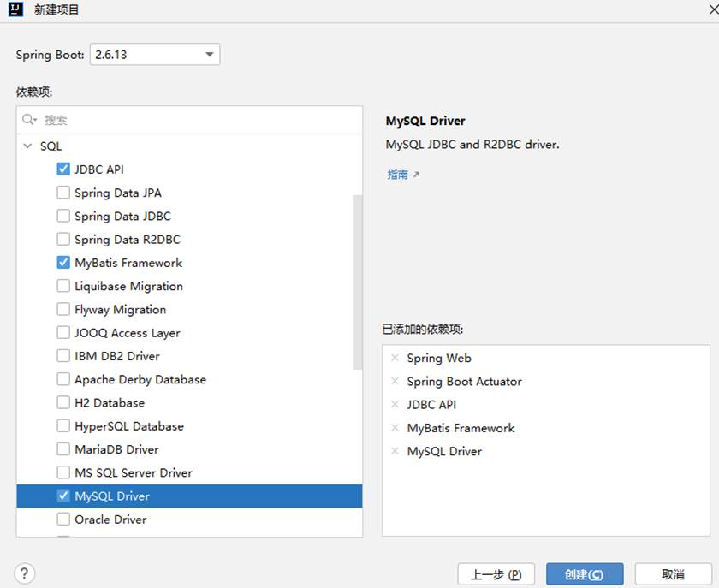Viewport: 719px width, 588px height.
Task: Remove Spring Web from added dependencies
Action: click(x=395, y=358)
